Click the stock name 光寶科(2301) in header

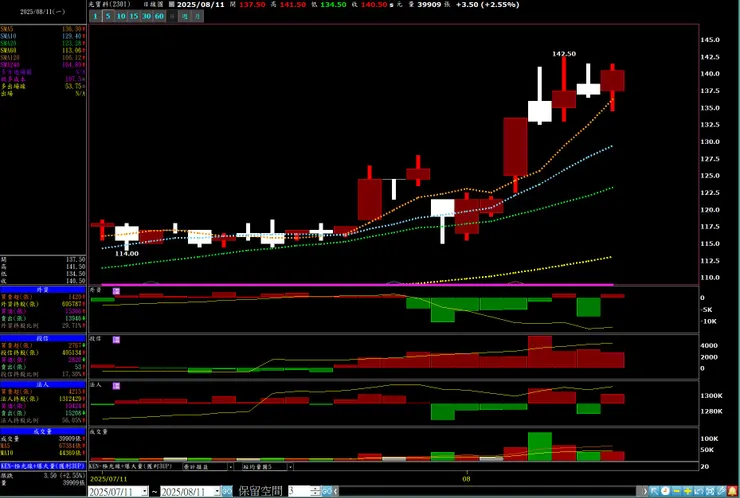pos(109,4)
